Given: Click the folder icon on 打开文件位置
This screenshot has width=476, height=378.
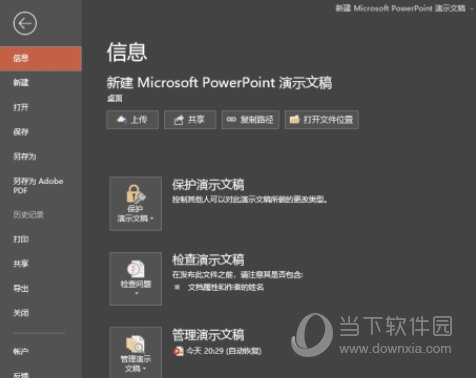Looking at the screenshot, I should [x=295, y=119].
